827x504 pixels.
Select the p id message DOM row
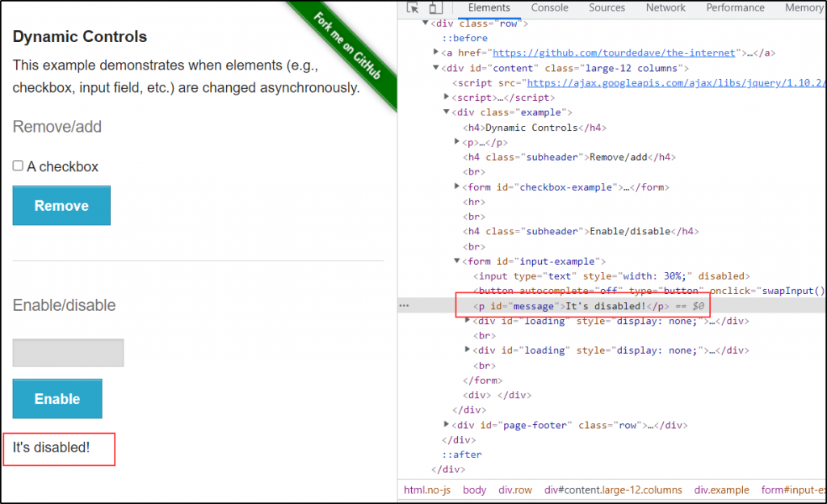588,306
